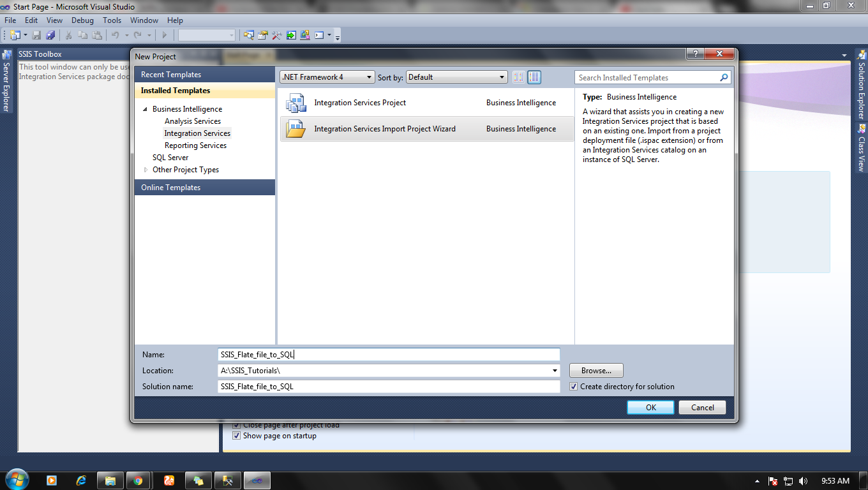Viewport: 868px width, 490px height.
Task: Open the Windows Start menu
Action: pyautogui.click(x=16, y=480)
